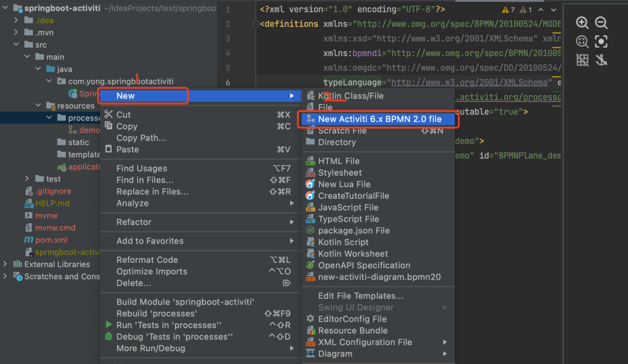Open XML Configuration File submenu

[378, 342]
